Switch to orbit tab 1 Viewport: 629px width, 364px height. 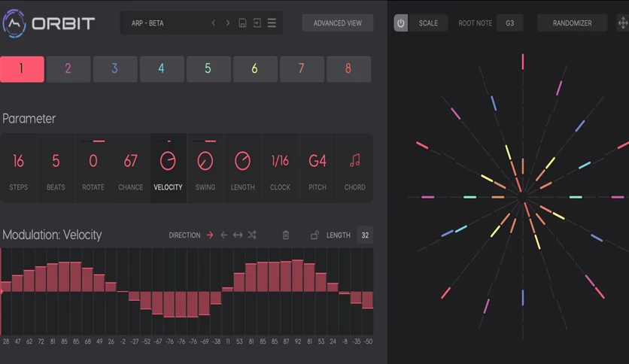(22, 69)
